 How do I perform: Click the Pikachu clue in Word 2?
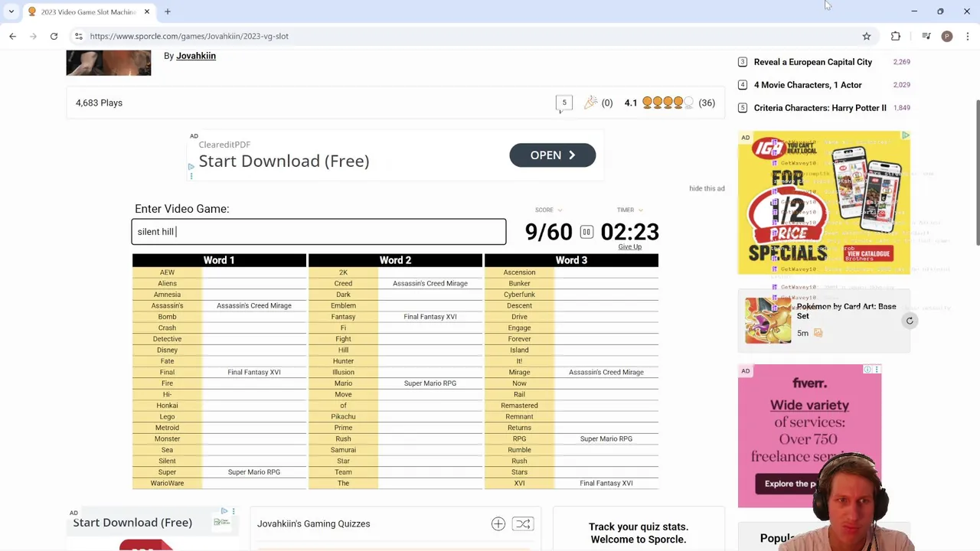tap(343, 416)
